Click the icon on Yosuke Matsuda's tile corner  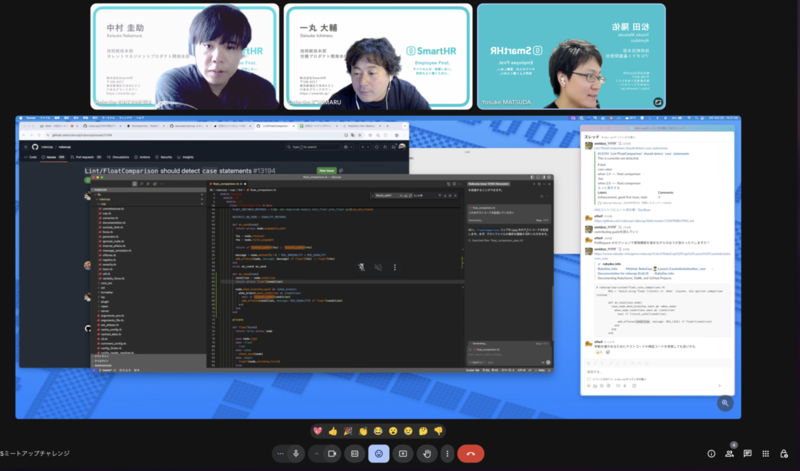pos(658,102)
